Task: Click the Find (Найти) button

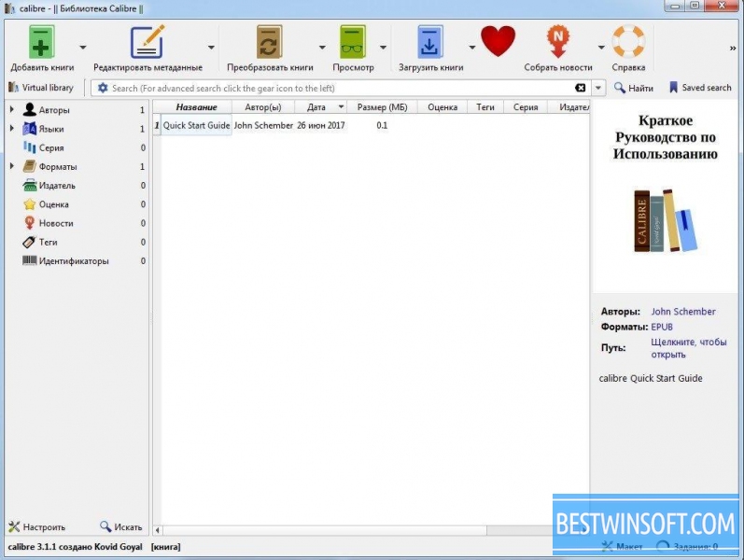Action: (x=634, y=88)
